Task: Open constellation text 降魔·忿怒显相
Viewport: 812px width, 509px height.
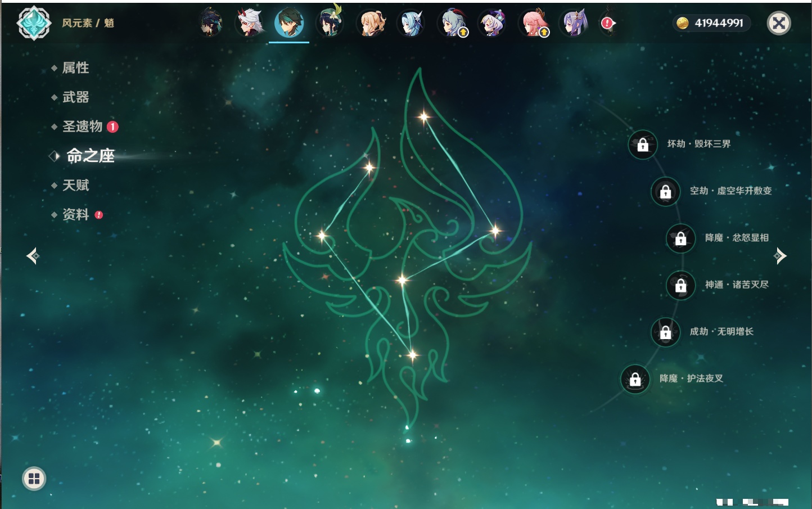Action: 737,238
